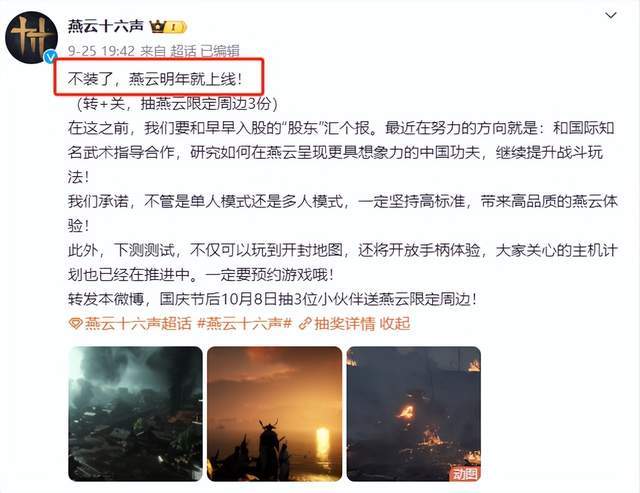Screen dimensions: 640x493
Task: Click the 9-25 19:42 post timestamp
Action: point(101,51)
